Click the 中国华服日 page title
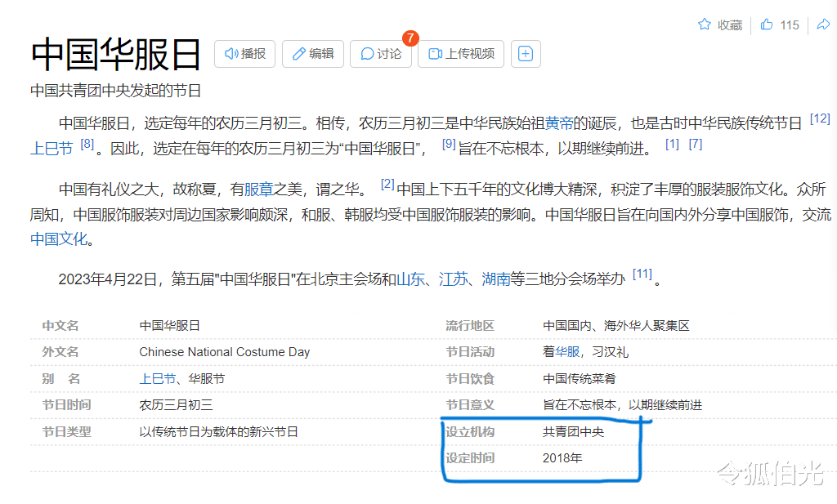 [x=116, y=55]
